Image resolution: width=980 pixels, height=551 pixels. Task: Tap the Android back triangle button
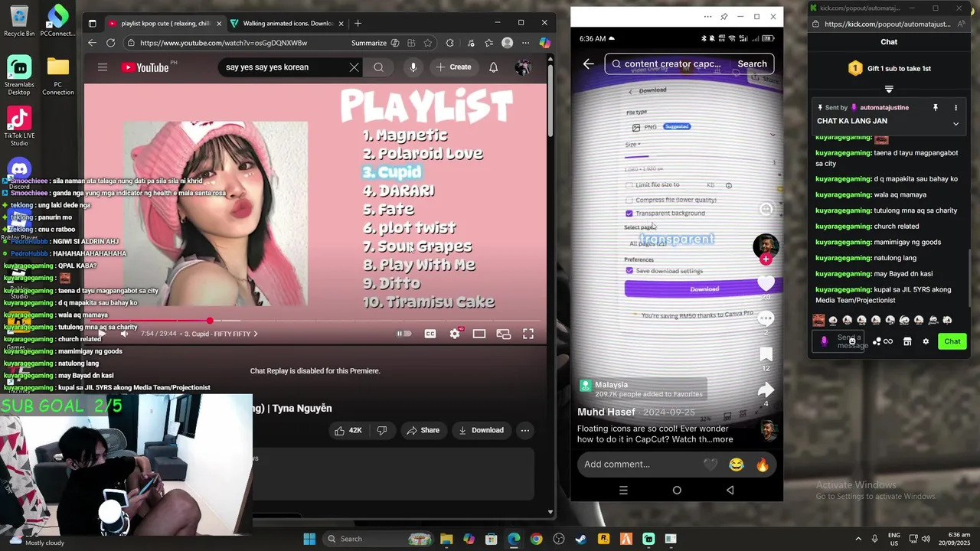click(x=730, y=490)
